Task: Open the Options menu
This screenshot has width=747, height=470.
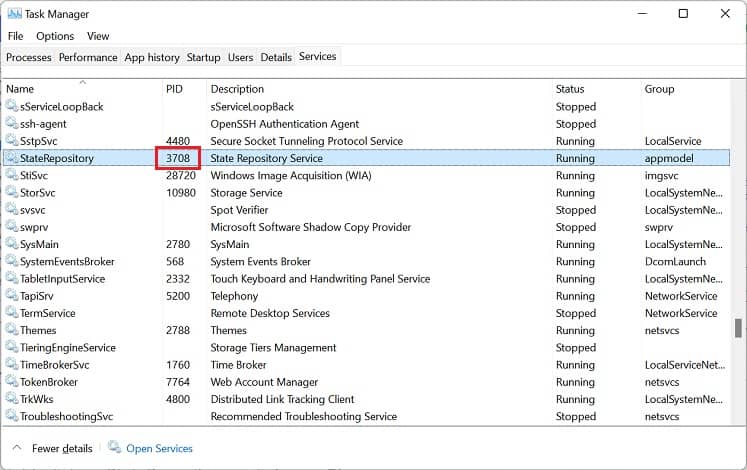Action: (x=55, y=36)
